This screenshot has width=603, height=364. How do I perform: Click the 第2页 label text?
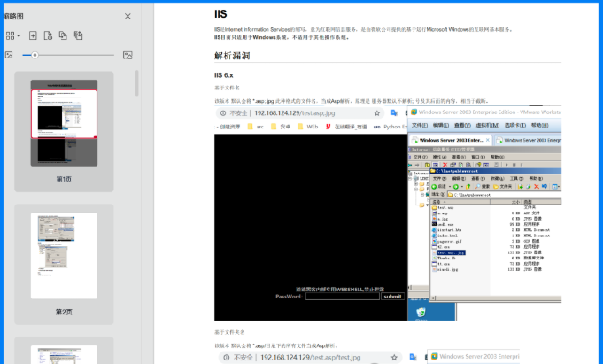click(x=64, y=312)
